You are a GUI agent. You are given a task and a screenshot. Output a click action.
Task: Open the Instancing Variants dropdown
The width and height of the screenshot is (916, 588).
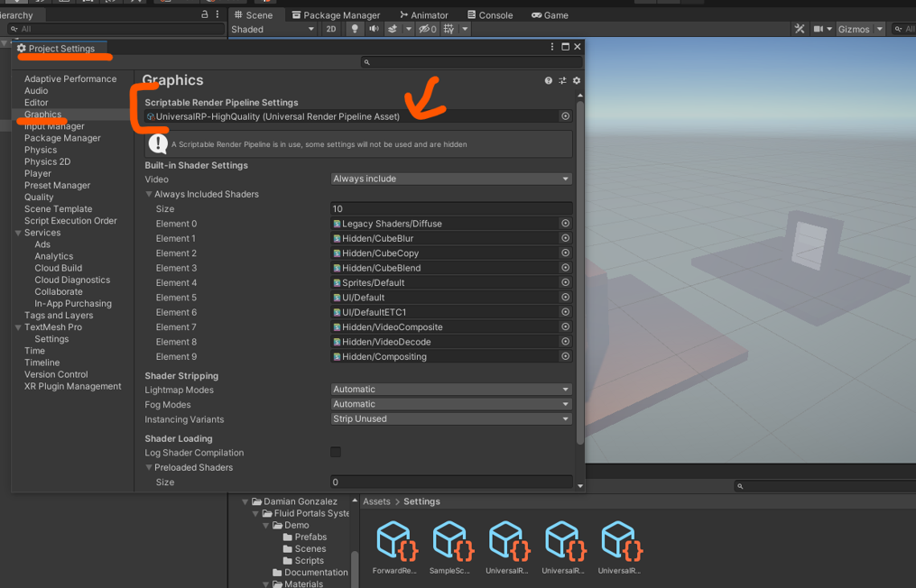pos(450,419)
